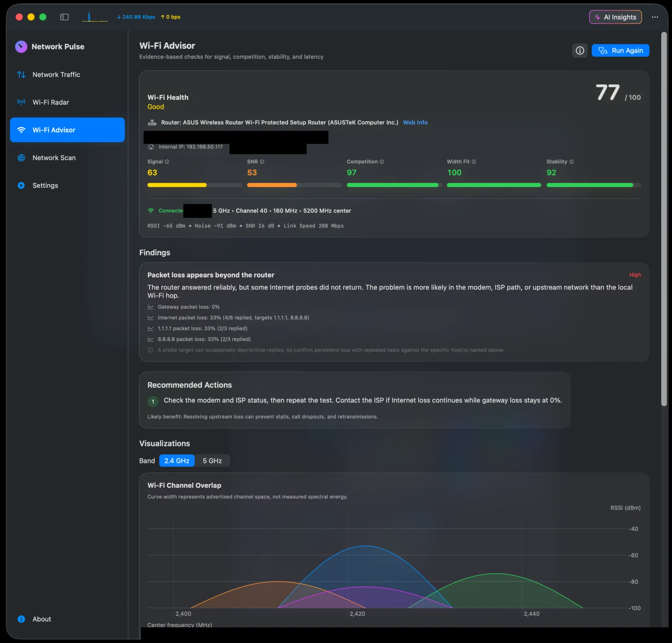Click the Settings gear icon
The width and height of the screenshot is (672, 643).
(x=21, y=185)
